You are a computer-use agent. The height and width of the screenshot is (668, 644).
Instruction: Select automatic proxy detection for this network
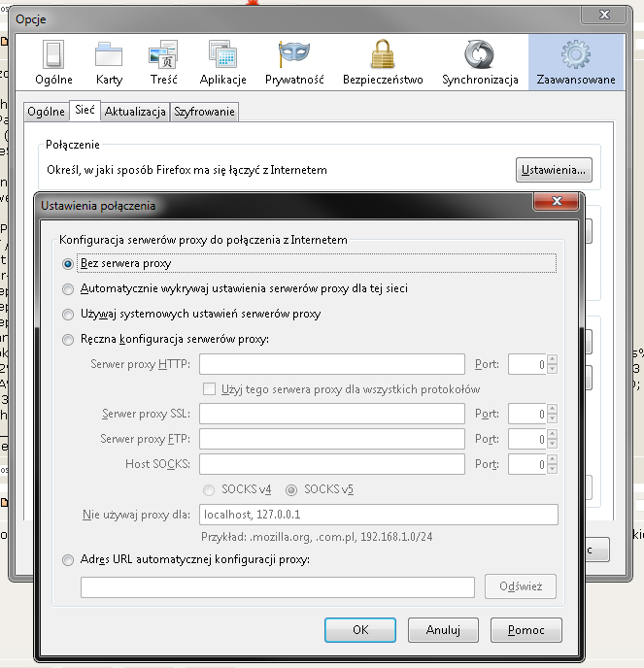tap(68, 289)
